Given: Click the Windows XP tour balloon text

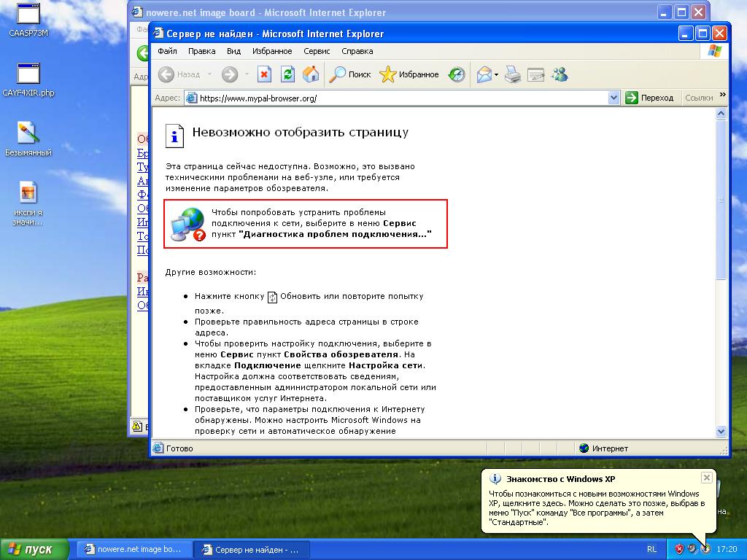Looking at the screenshot, I should click(x=597, y=507).
